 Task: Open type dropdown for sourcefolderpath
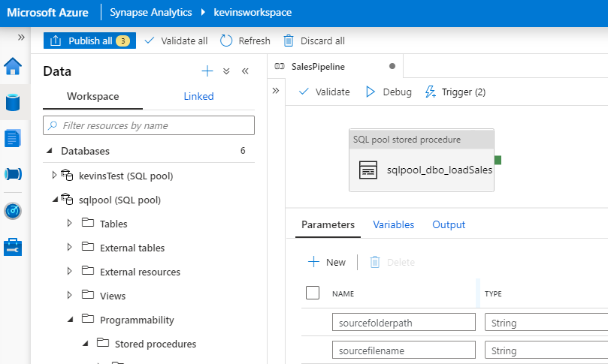pos(546,322)
